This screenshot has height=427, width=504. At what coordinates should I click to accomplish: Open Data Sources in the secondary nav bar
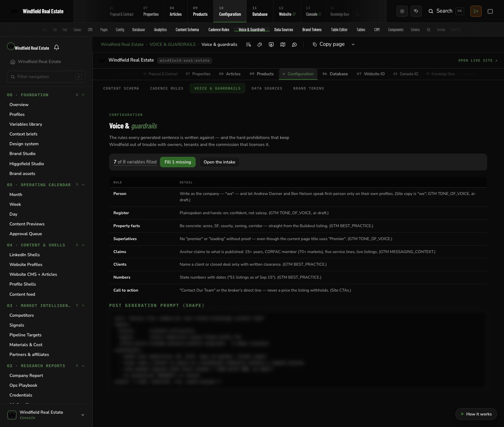click(x=283, y=30)
